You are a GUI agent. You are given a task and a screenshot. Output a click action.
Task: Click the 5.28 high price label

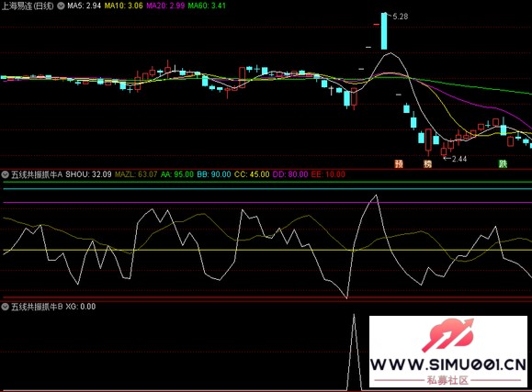click(x=401, y=17)
